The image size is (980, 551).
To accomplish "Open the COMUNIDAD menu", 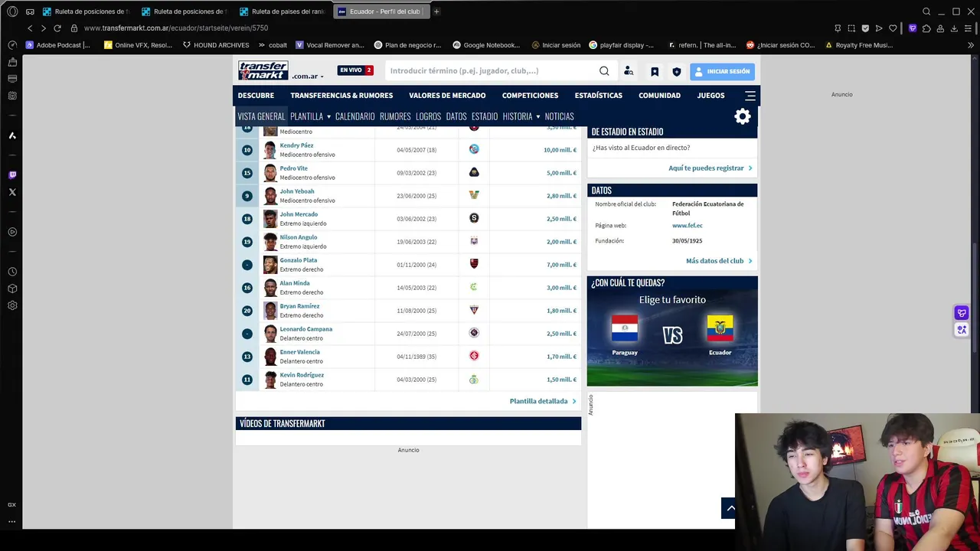I will [x=659, y=96].
